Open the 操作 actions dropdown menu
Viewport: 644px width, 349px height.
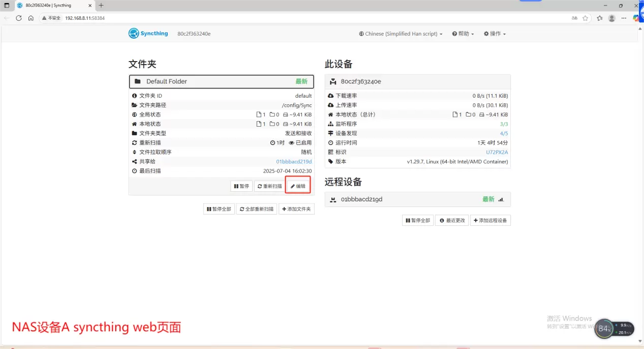(495, 34)
